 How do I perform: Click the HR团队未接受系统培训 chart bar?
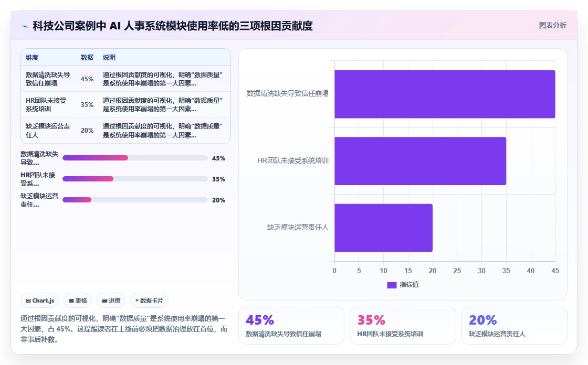421,161
